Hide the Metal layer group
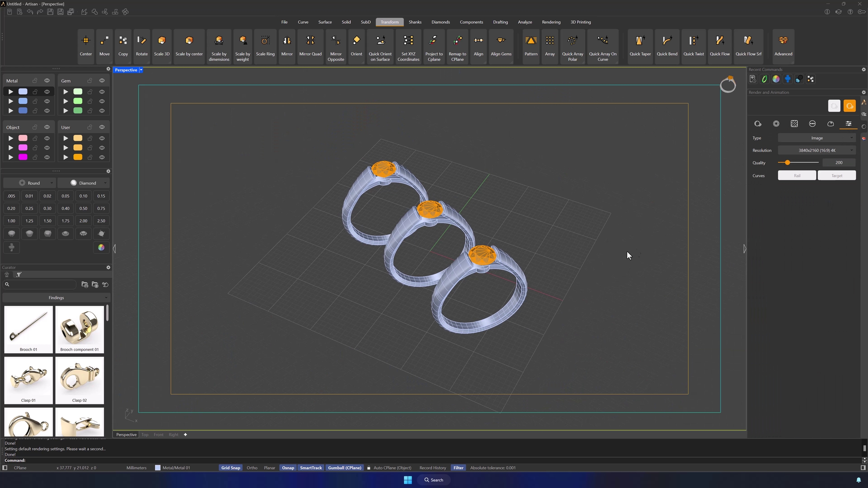This screenshot has height=488, width=868. pyautogui.click(x=47, y=81)
